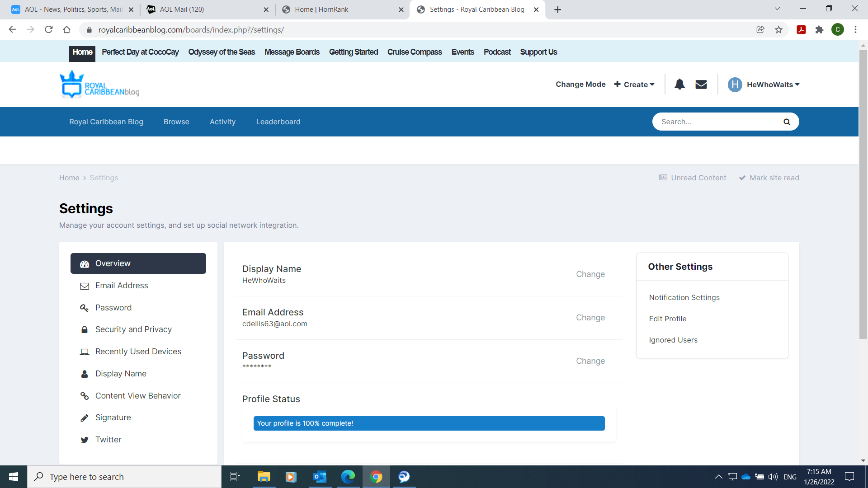Click the Chrome profile C avatar
The image size is (868, 488).
click(838, 30)
